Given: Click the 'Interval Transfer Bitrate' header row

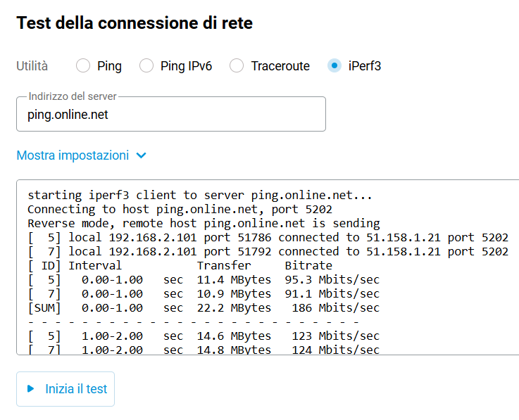Looking at the screenshot, I should tap(180, 265).
